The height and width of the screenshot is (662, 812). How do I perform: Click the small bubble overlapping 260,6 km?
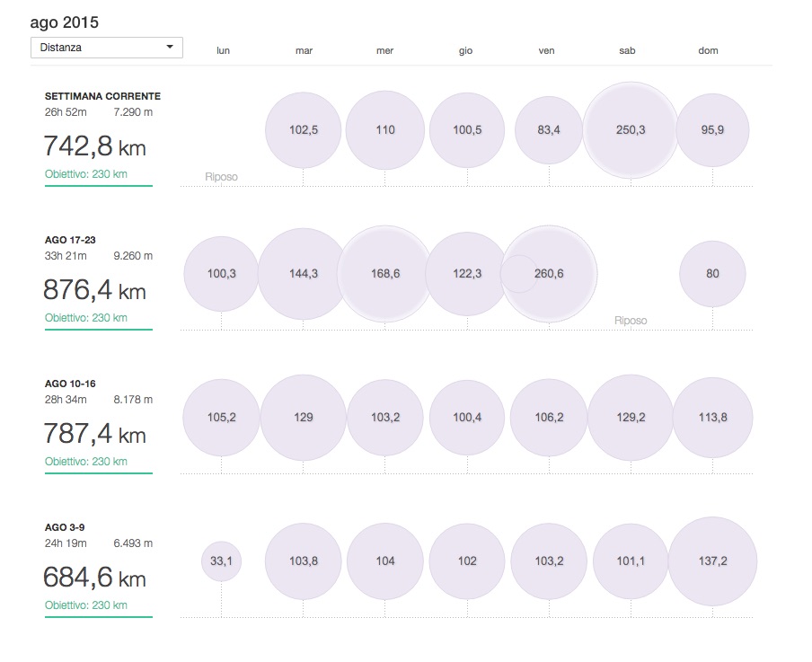[516, 274]
